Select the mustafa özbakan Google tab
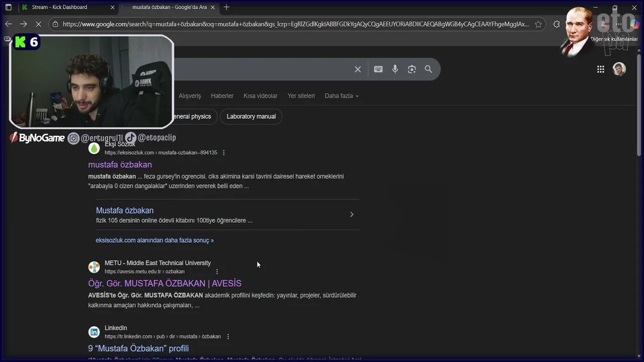Viewport: 644px width, 362px height. (x=170, y=7)
